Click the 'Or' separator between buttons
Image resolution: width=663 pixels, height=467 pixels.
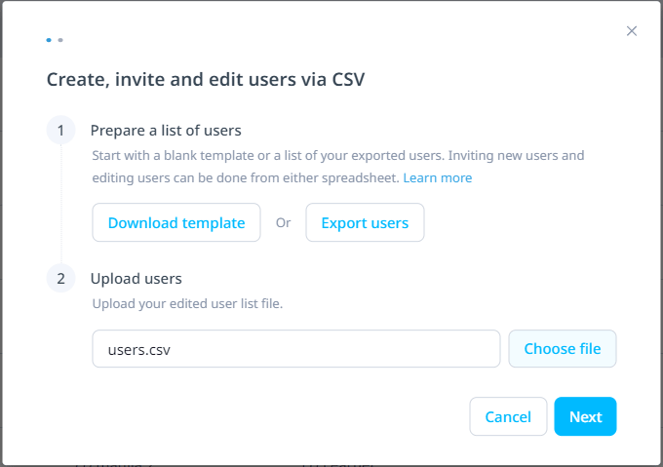coord(283,223)
